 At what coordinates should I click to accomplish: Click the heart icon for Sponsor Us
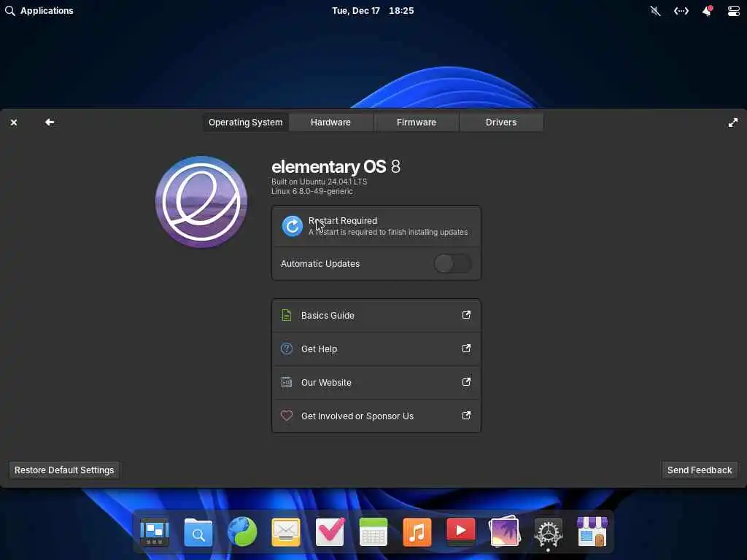[x=286, y=416]
